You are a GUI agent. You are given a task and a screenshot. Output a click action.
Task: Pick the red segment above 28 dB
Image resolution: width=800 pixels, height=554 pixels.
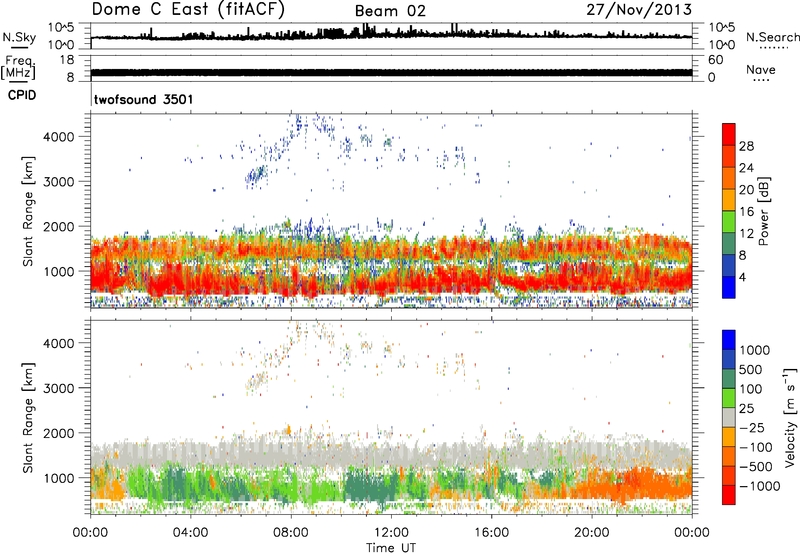[x=729, y=134]
